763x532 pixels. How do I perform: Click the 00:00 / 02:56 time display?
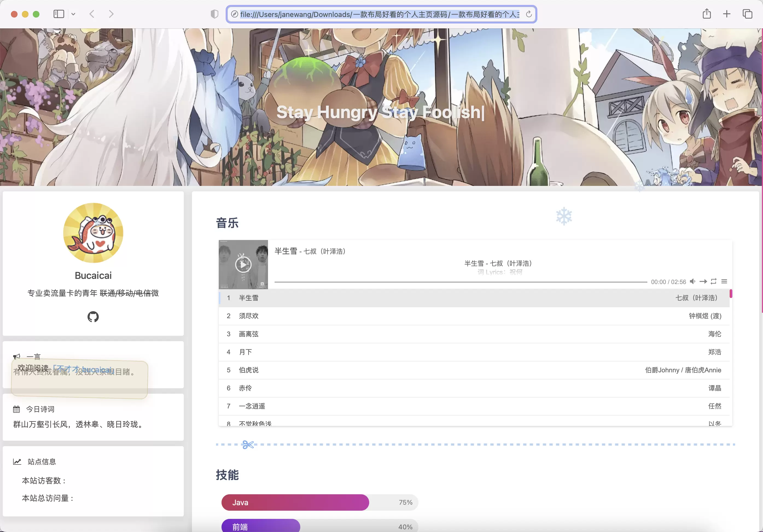tap(668, 282)
